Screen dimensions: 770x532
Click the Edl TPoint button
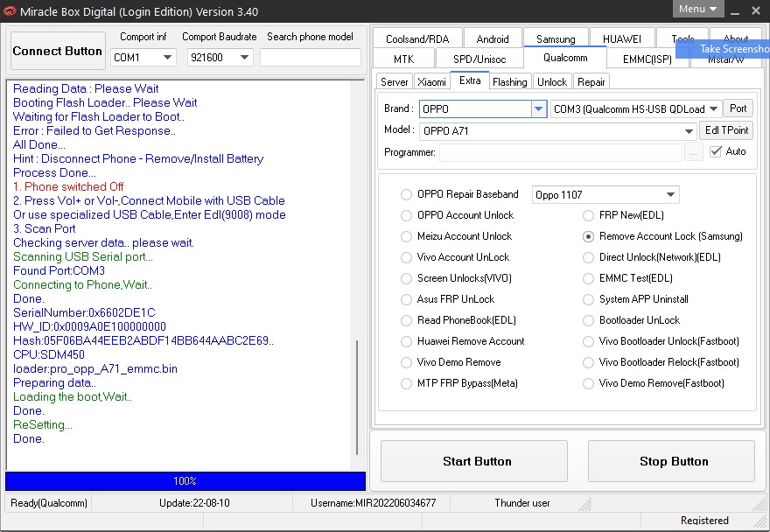coord(726,130)
